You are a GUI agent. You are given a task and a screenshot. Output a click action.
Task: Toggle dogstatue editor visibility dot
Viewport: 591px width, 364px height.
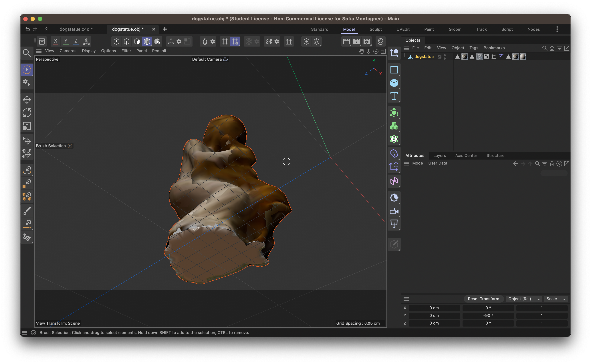(445, 55)
